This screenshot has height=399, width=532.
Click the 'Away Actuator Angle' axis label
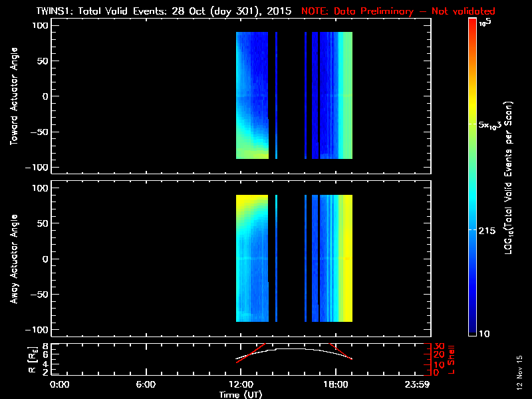[x=12, y=259]
